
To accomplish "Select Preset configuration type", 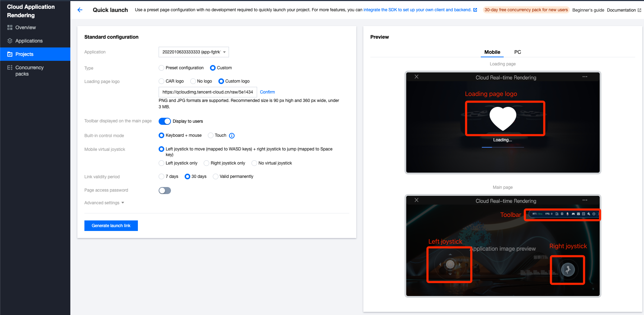I will [161, 68].
